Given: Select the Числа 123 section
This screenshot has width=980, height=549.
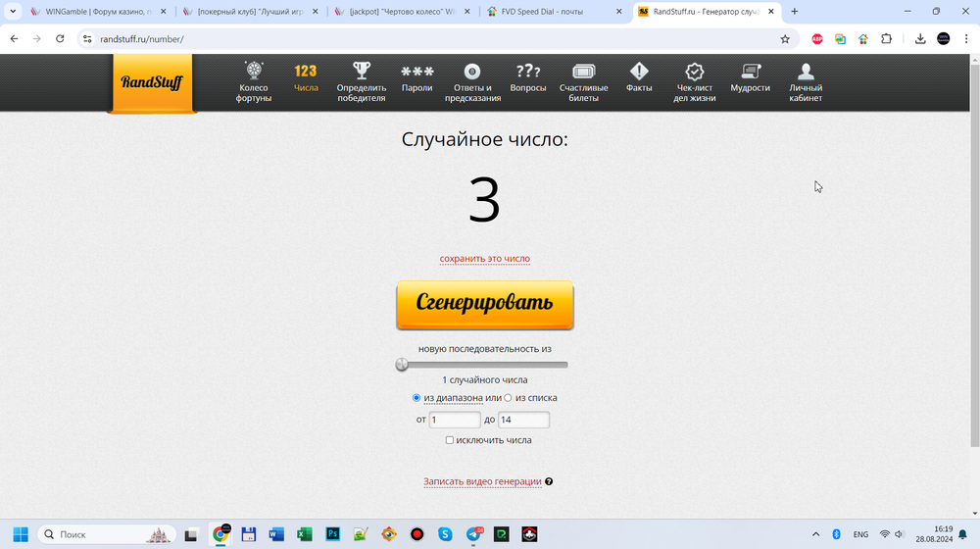Looking at the screenshot, I should (x=306, y=77).
